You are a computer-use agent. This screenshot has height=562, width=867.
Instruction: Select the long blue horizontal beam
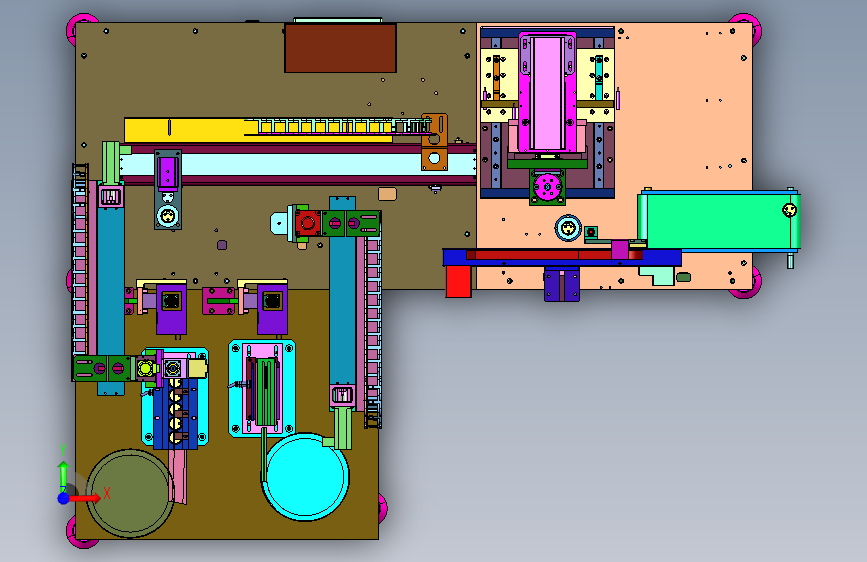tap(562, 257)
